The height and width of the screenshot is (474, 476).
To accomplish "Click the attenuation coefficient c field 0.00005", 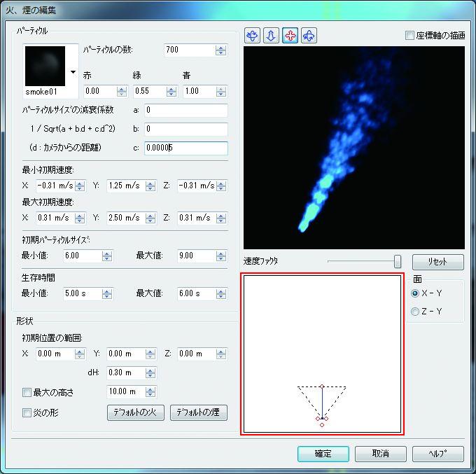I will coord(186,148).
